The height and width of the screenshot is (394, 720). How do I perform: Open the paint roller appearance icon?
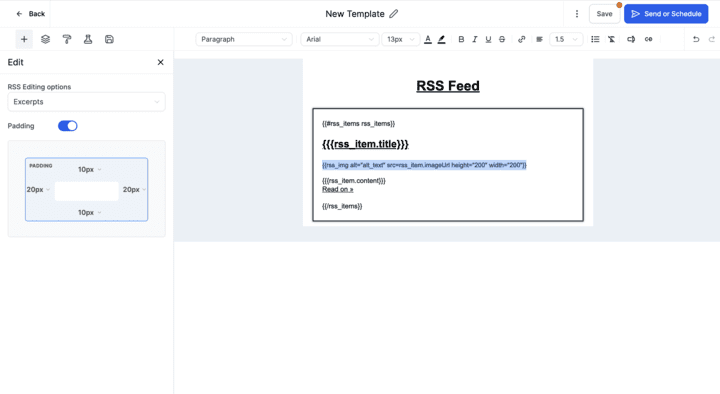[67, 39]
